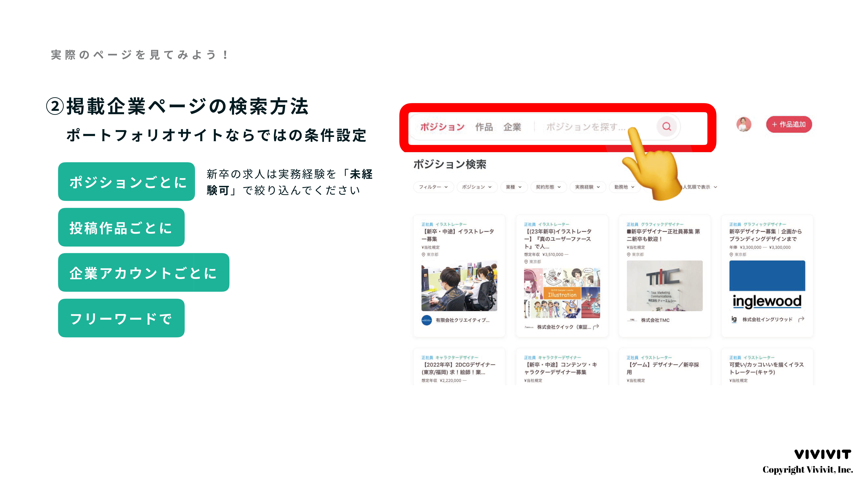Open the TMC sign photo thumbnail
Image resolution: width=868 pixels, height=488 pixels.
point(664,286)
